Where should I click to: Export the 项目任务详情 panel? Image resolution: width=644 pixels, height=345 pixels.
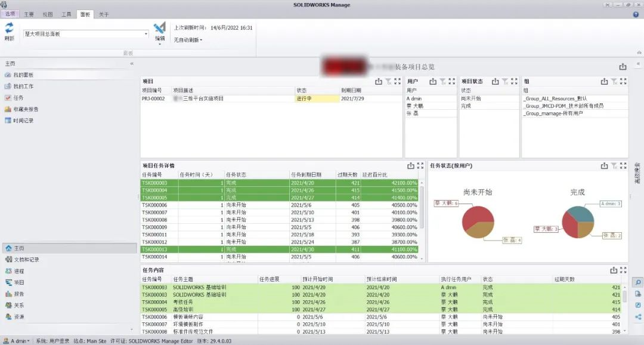point(411,166)
